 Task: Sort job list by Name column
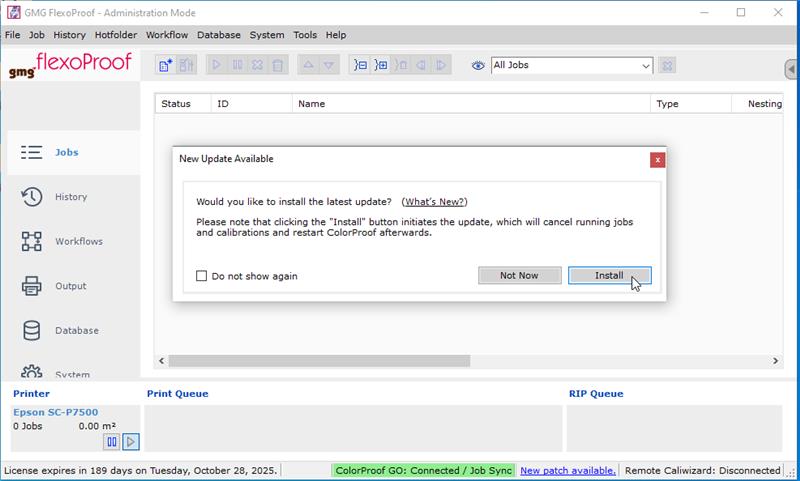tap(471, 104)
